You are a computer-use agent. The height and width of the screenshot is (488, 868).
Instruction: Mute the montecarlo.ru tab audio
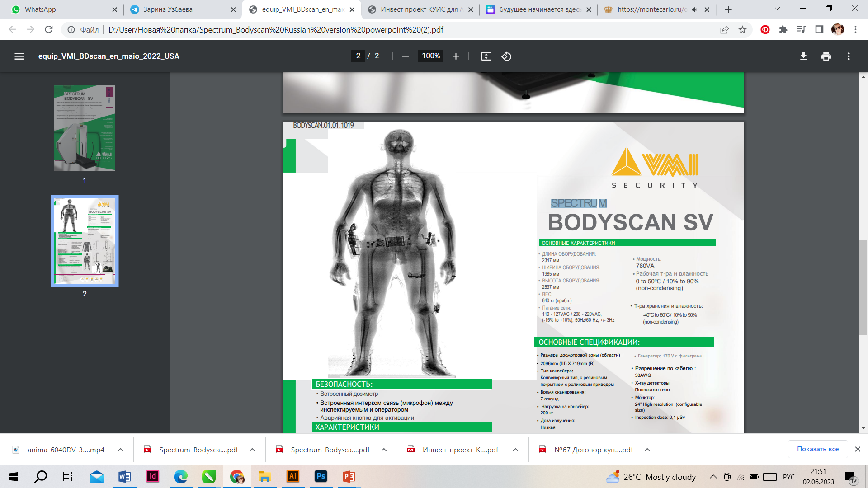click(x=695, y=9)
